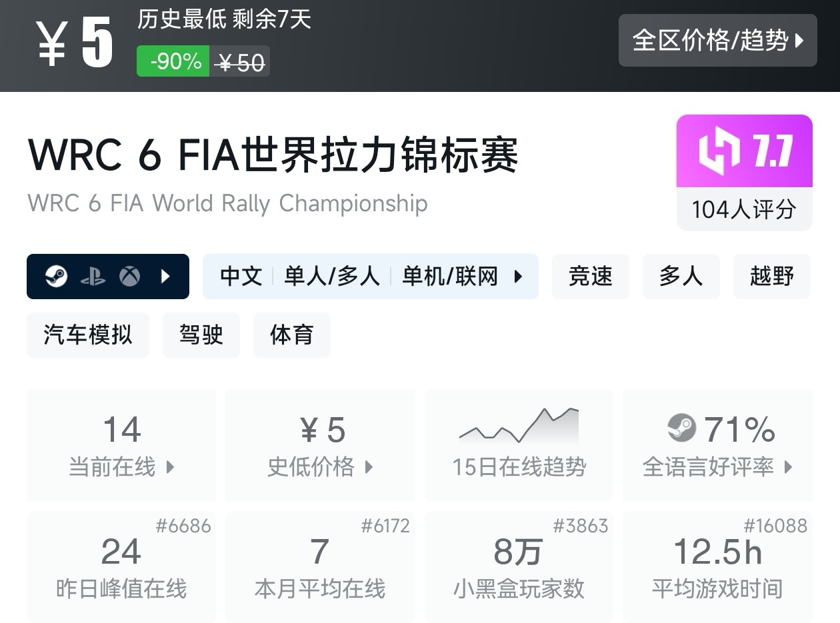Click the 昨日峰值在线 value 24
This screenshot has width=840, height=623.
(121, 552)
